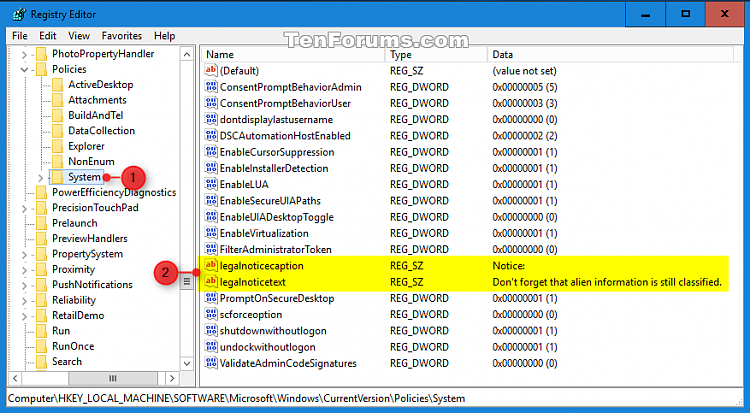Click the registry path in status bar
The width and height of the screenshot is (750, 413).
click(x=236, y=398)
